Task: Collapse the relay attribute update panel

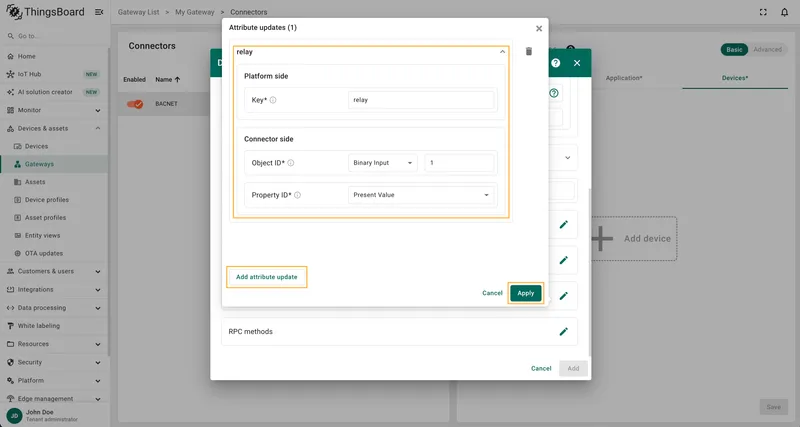Action: 502,52
